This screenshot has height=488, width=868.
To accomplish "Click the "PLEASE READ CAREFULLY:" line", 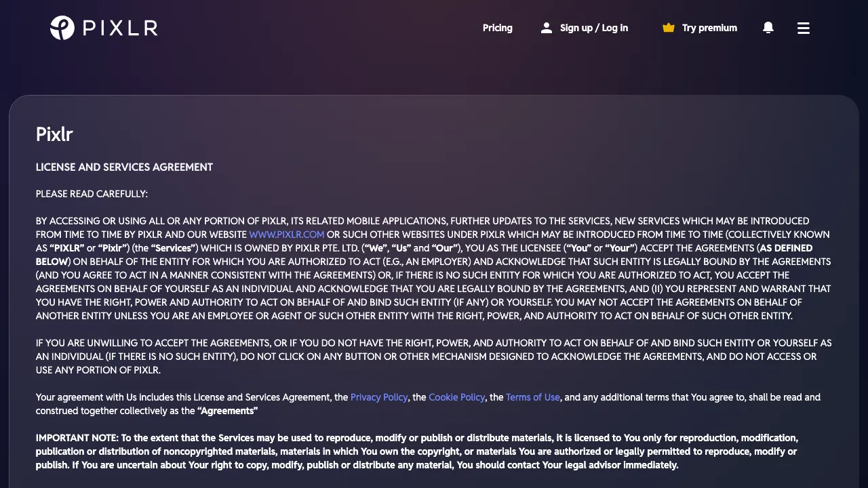I will (x=92, y=194).
